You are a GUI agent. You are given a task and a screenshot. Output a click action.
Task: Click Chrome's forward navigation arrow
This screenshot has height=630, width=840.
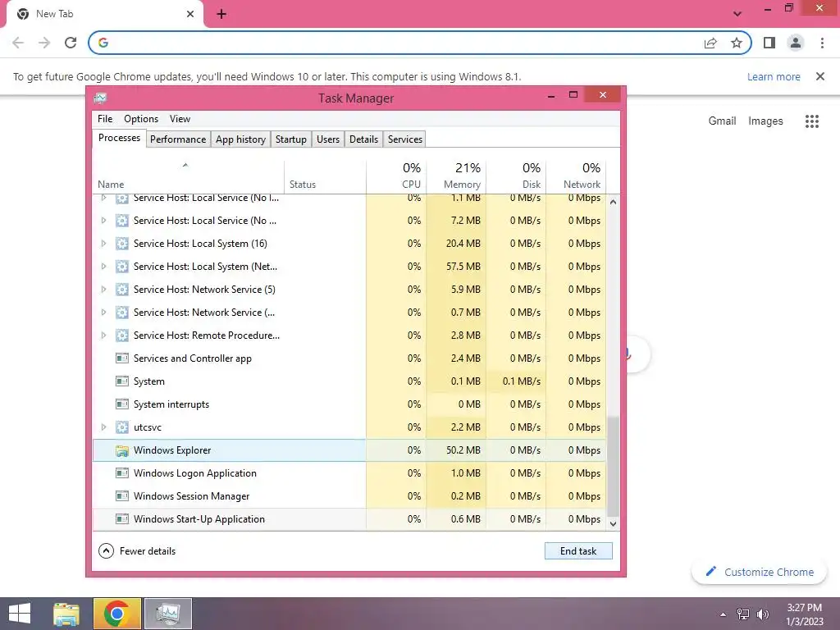pyautogui.click(x=44, y=43)
